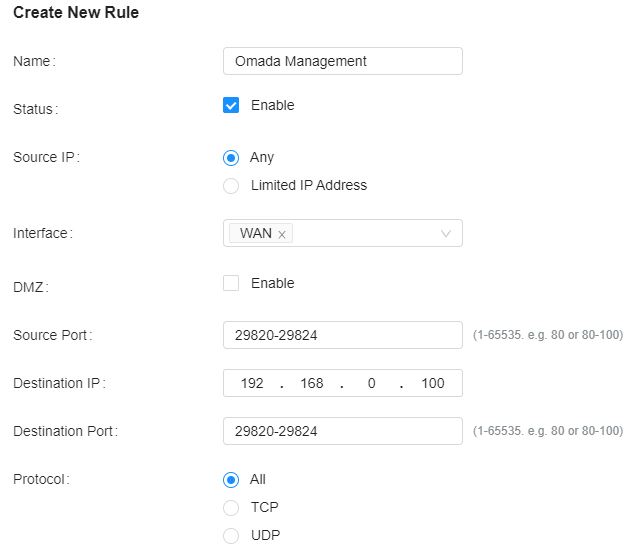Focus the Source Port input field

(x=342, y=335)
